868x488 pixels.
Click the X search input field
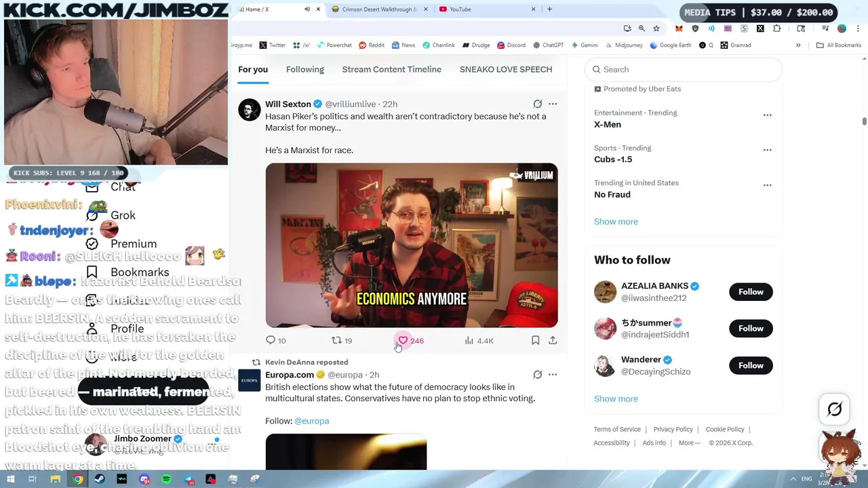(x=684, y=69)
